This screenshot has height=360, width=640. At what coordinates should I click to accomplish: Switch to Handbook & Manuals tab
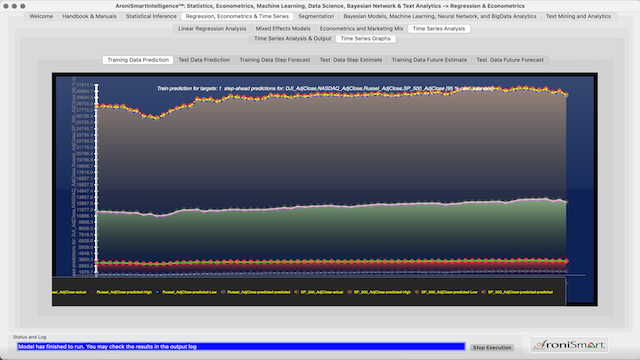click(x=89, y=16)
